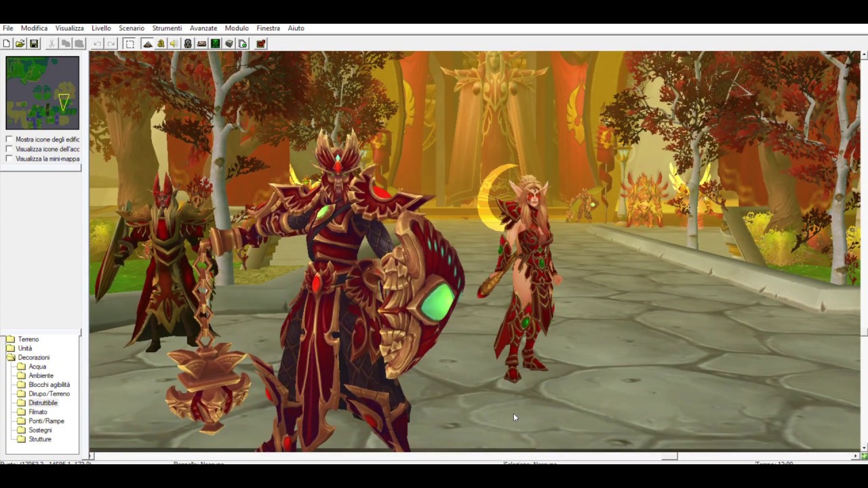Screen dimensions: 868x488
Task: Open the Object manager cube icon
Action: coord(229,43)
